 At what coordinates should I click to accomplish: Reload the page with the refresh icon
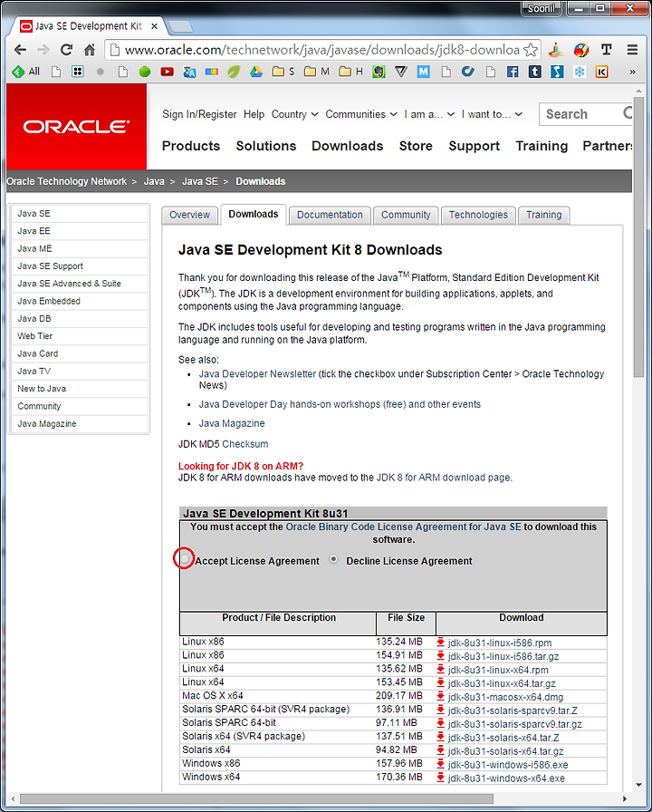(x=66, y=50)
